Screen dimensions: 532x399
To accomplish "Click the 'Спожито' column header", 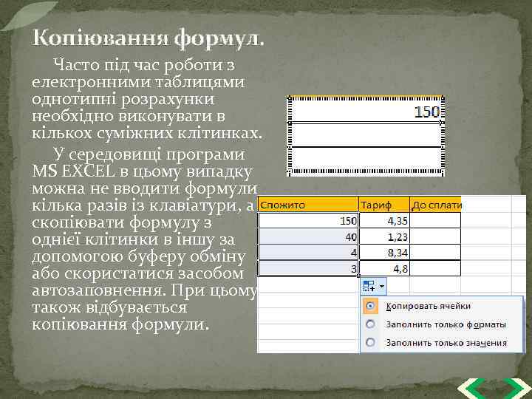I will coord(308,205).
